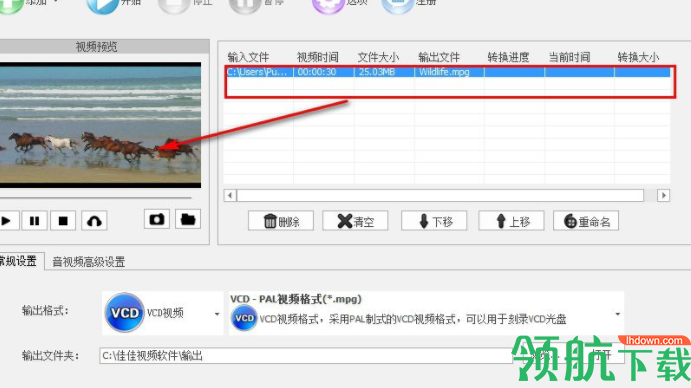Click the 转换大小 column header
This screenshot has height=388, width=691.
[x=638, y=57]
